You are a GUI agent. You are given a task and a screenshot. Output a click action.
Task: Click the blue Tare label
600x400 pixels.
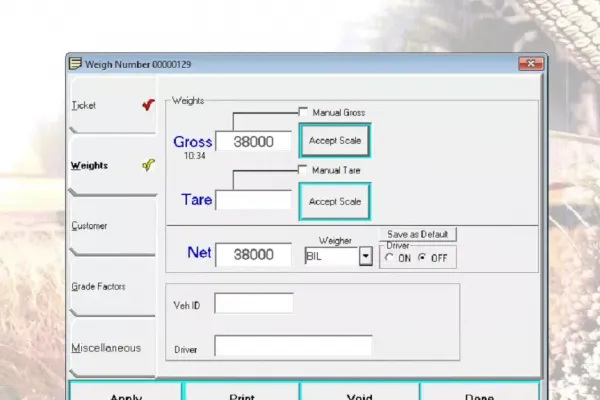[x=197, y=200]
